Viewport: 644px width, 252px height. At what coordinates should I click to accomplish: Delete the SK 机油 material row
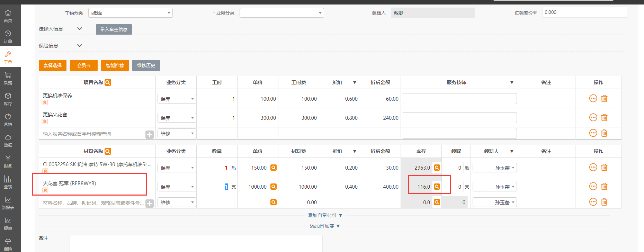pos(604,167)
